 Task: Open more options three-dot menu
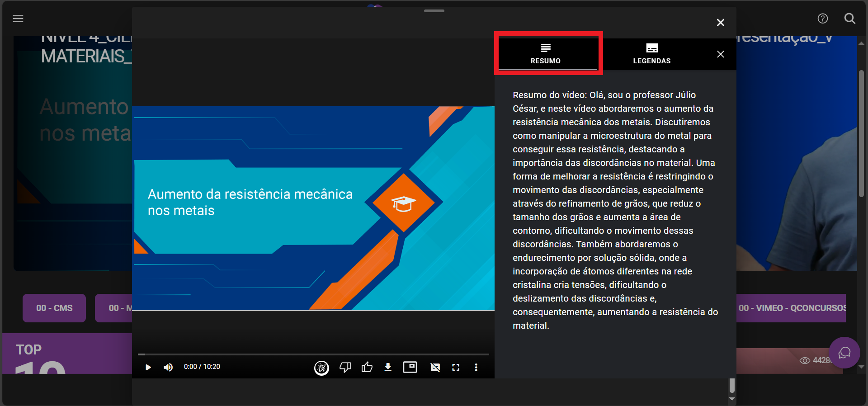476,367
